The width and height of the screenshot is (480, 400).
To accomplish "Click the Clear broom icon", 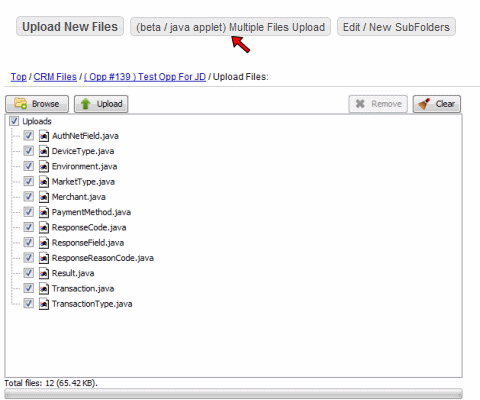I will 424,104.
